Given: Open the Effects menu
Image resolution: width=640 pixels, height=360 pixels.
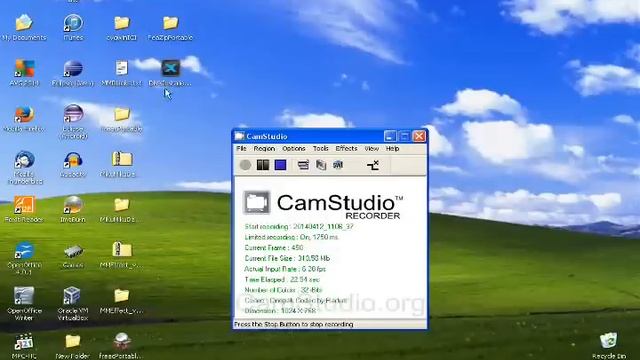Looking at the screenshot, I should pos(346,149).
